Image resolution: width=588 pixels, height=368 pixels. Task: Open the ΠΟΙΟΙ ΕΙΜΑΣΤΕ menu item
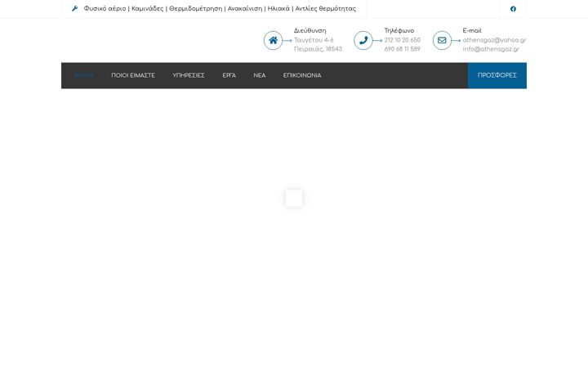pyautogui.click(x=133, y=75)
